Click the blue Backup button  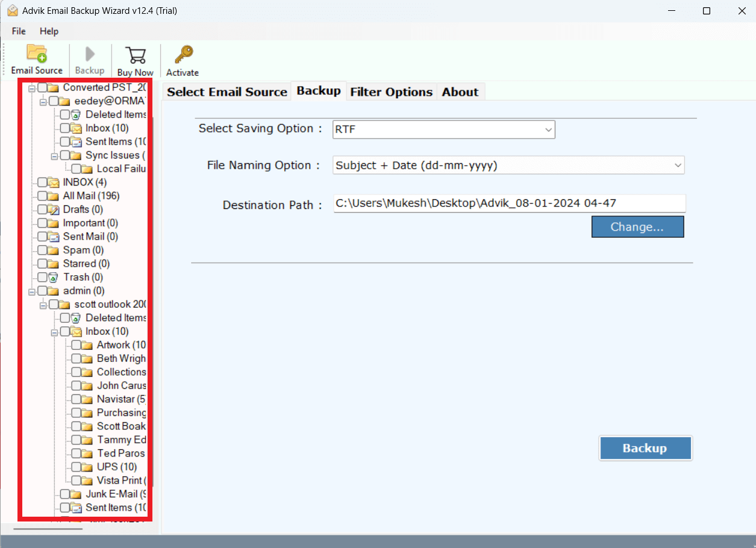coord(645,448)
